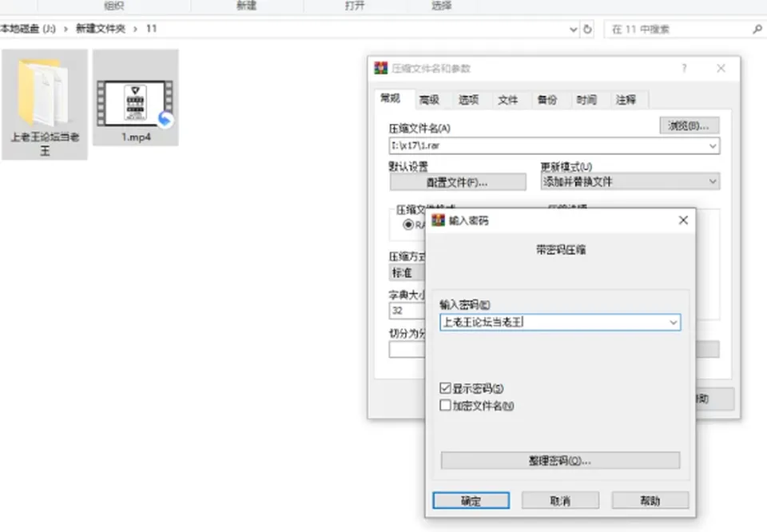Image resolution: width=767 pixels, height=532 pixels.
Task: Open the 选项 tab
Action: click(x=469, y=100)
